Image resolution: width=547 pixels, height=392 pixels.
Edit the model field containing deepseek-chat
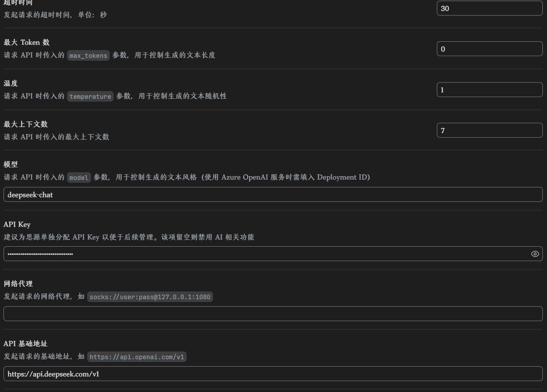(273, 194)
